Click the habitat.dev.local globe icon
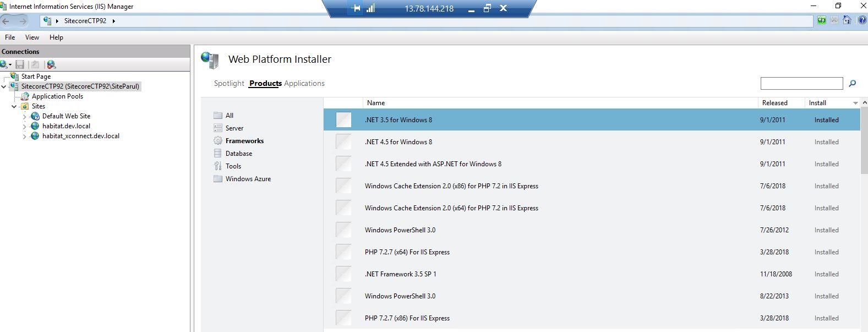The width and height of the screenshot is (868, 332). pyautogui.click(x=35, y=126)
